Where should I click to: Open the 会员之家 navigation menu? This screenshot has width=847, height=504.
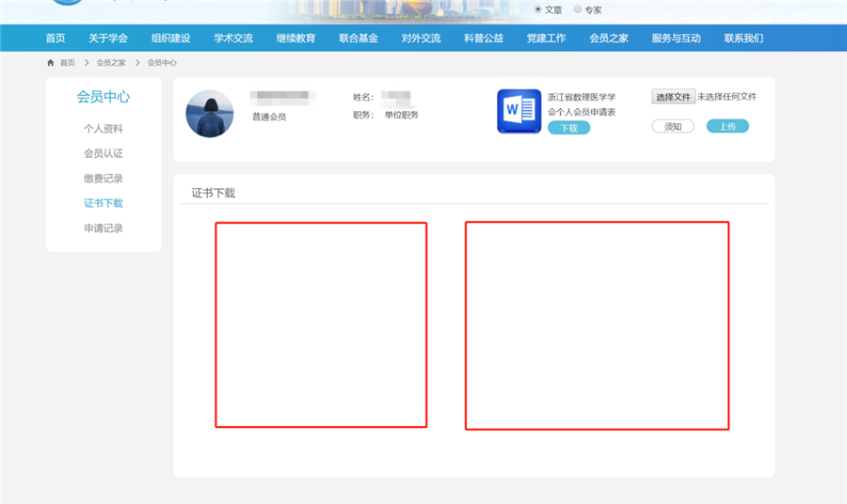608,39
